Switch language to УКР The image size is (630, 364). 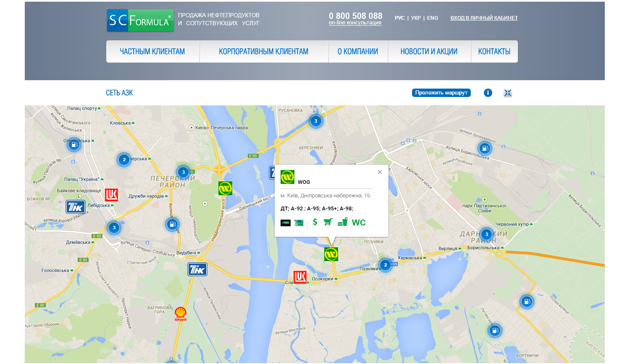point(416,18)
